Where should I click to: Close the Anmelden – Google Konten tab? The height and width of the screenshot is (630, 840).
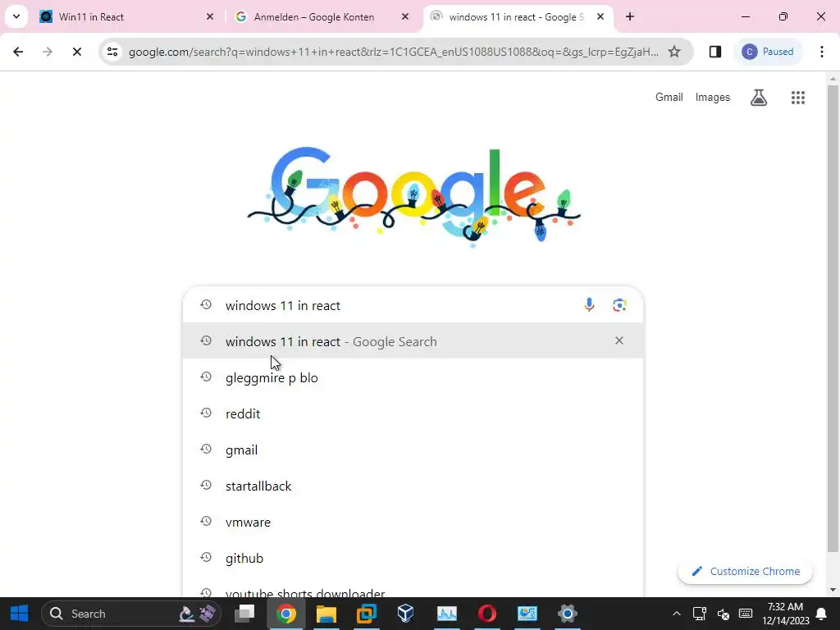405,16
